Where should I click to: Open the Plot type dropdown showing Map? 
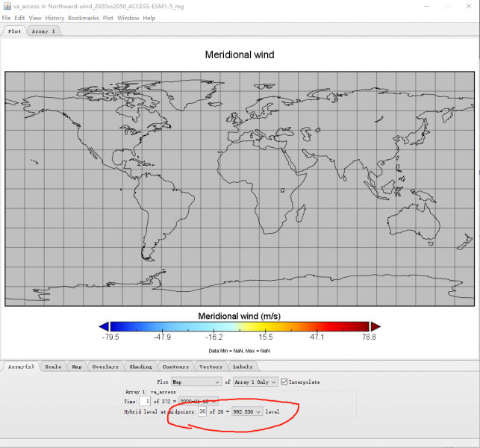coord(197,382)
